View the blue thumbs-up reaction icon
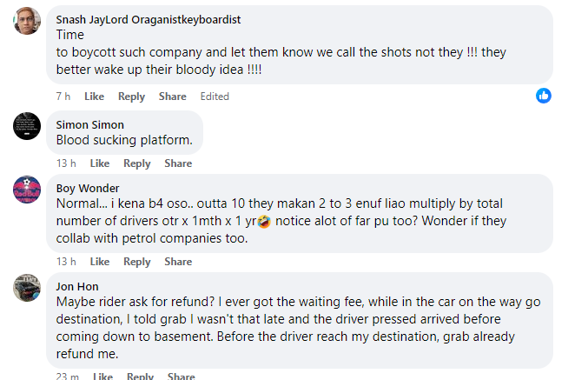This screenshot has height=380, width=588. [x=544, y=96]
